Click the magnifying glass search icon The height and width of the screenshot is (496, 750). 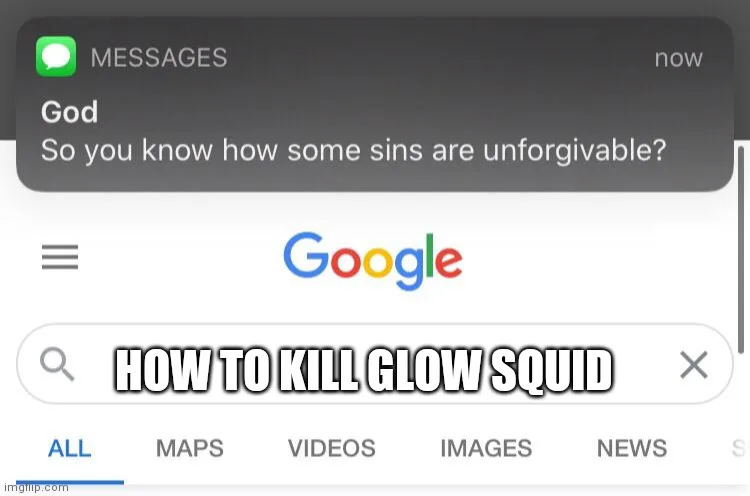coord(57,364)
